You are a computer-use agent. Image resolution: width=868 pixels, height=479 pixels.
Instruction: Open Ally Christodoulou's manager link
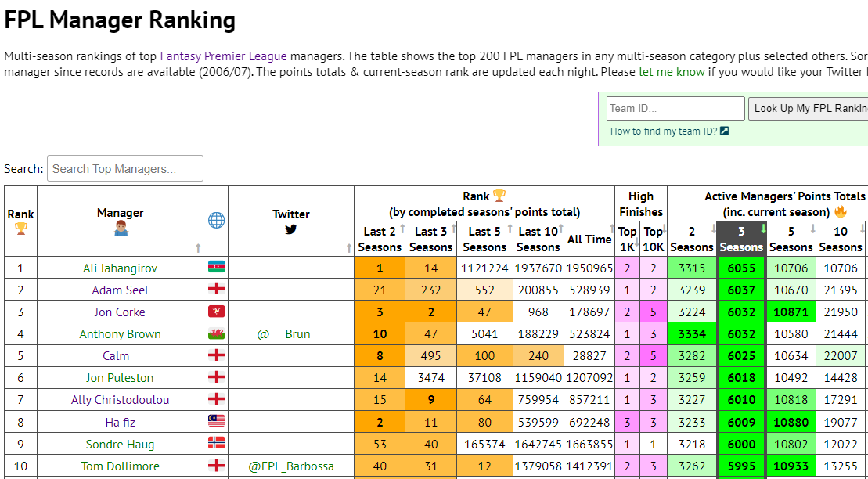point(120,400)
